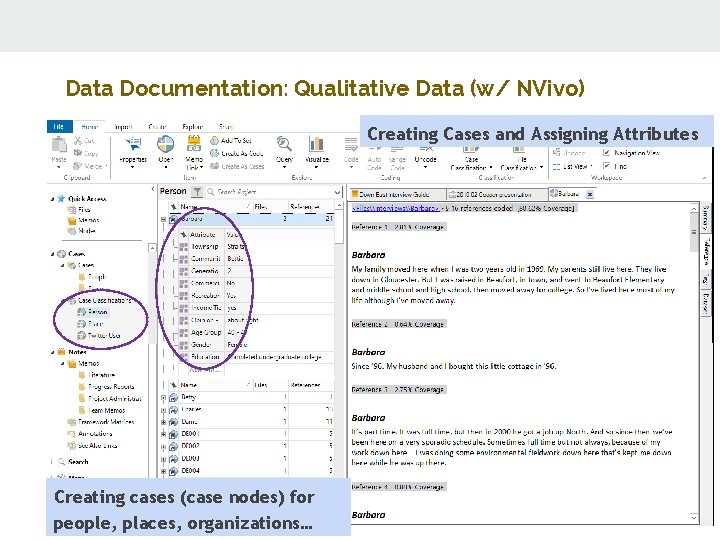Screen dimensions: 720x540
Task: Collapse the Quick Access tree group
Action: [52, 199]
